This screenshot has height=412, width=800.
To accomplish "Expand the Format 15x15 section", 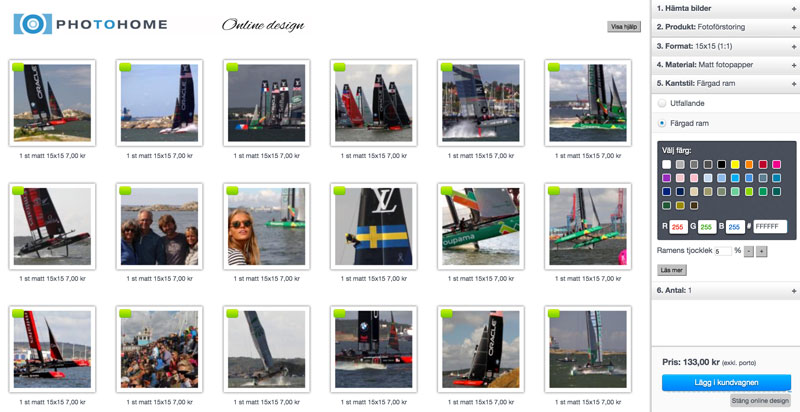I will point(726,46).
